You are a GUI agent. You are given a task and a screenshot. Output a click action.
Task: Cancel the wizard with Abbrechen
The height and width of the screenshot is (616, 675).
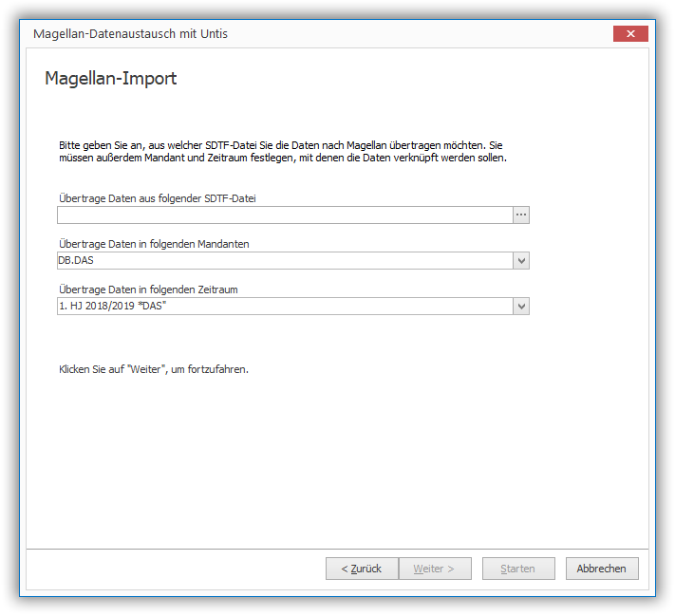[x=602, y=569]
